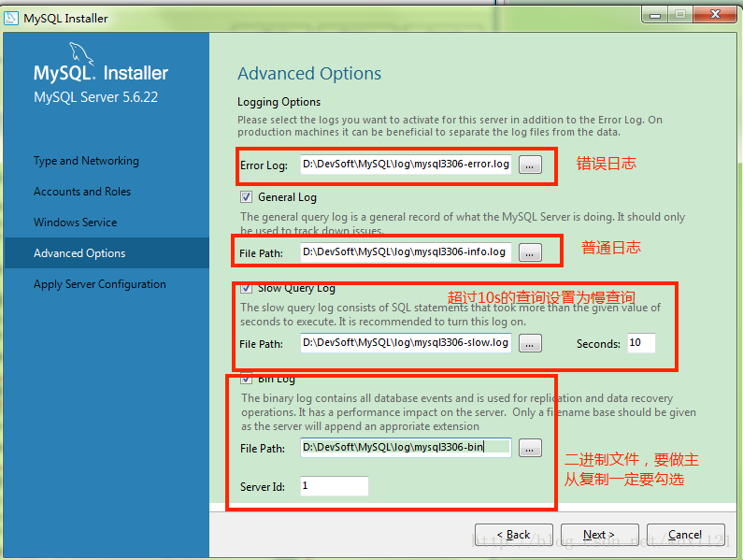The image size is (743, 560).
Task: Click the Next button
Action: click(x=599, y=535)
